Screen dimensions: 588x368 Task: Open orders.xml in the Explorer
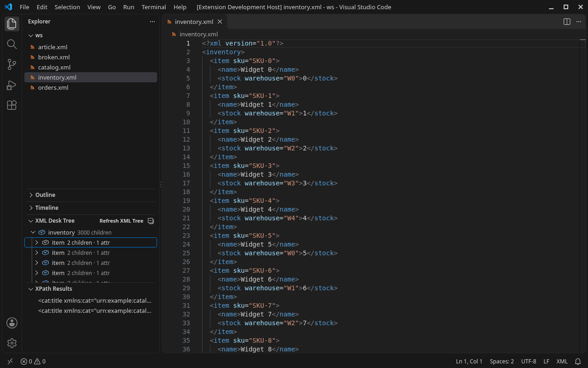point(90,87)
